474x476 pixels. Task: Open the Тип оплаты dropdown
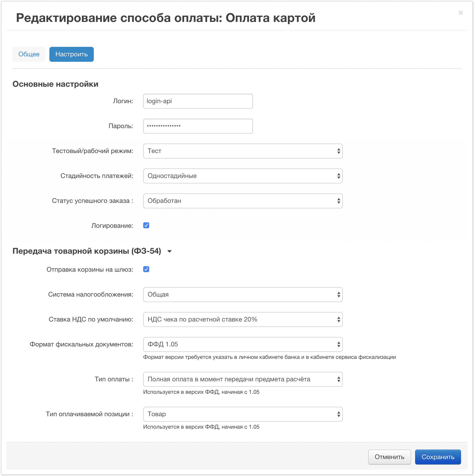[x=243, y=379]
